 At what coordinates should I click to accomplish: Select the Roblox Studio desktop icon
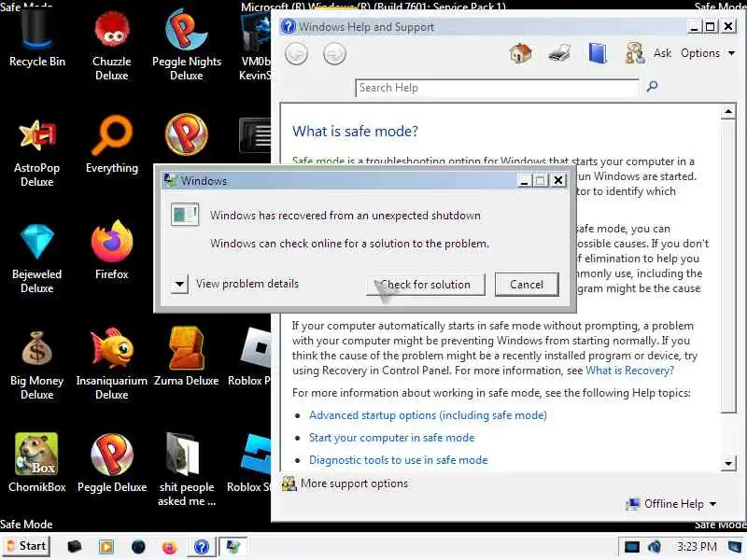tap(249, 463)
